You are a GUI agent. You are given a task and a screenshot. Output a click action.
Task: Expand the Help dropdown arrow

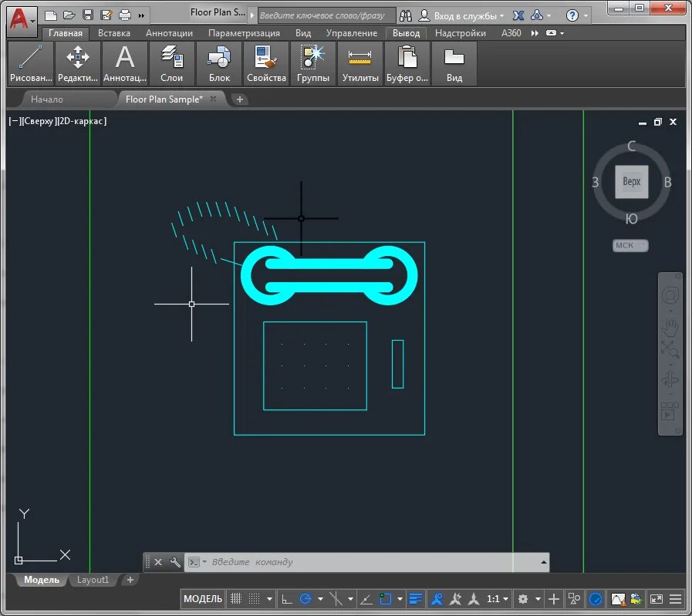(586, 16)
